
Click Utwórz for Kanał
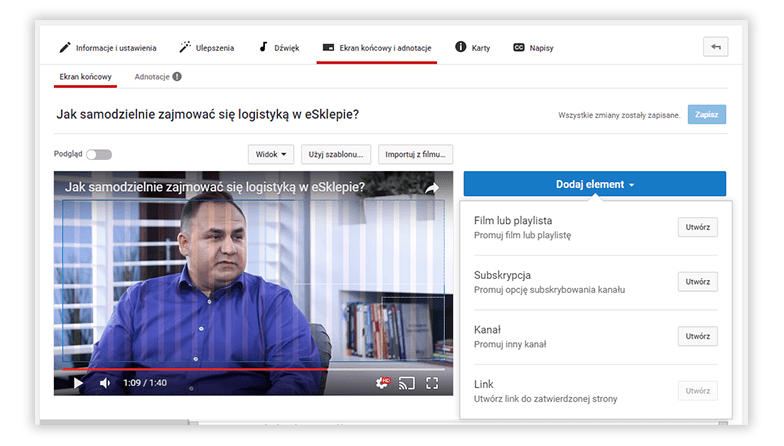698,336
